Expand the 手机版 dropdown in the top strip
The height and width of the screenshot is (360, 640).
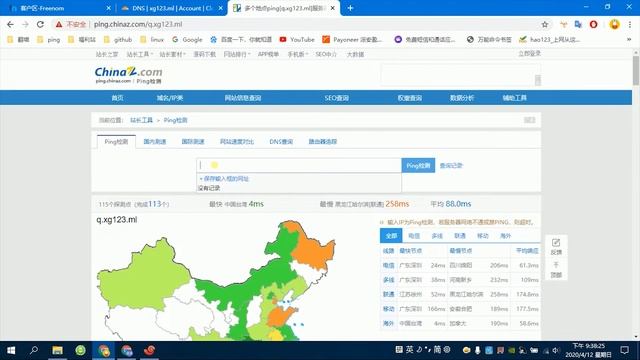298,54
